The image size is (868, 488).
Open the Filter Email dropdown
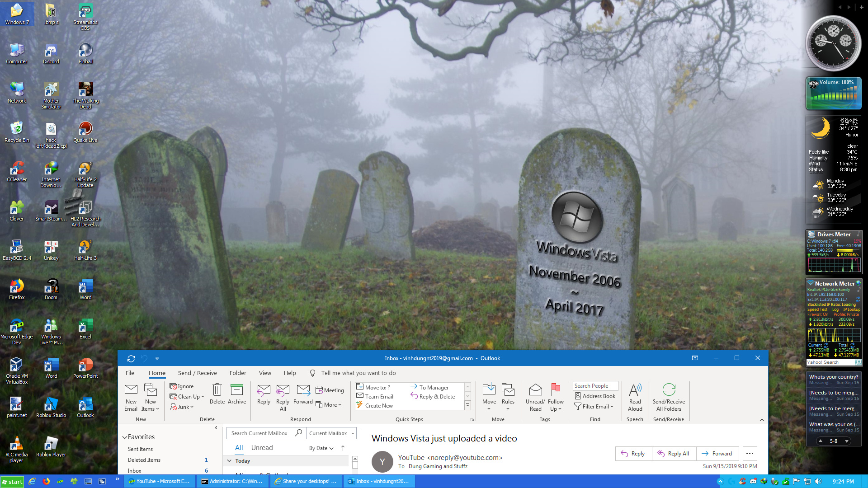click(x=594, y=407)
